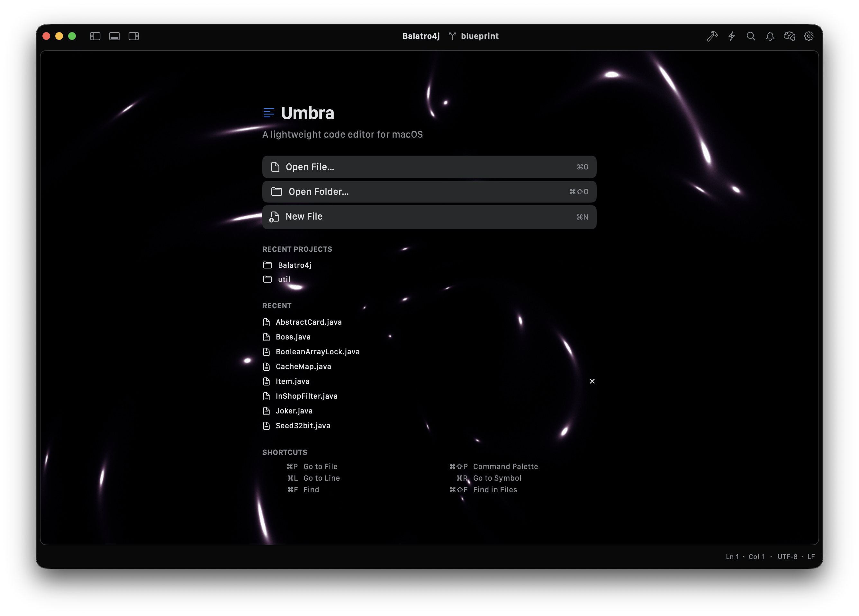859x616 pixels.
Task: Open search with magnifier icon
Action: [751, 36]
